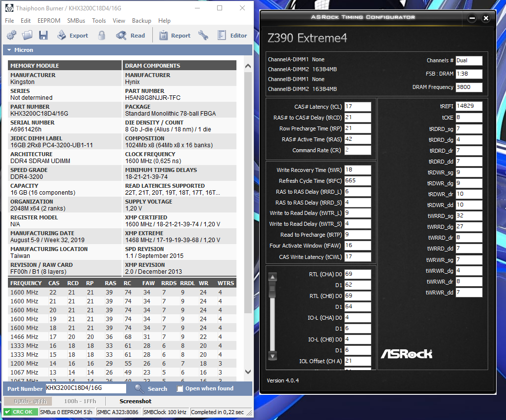Viewport: 506px width, 420px height.
Task: Click the CAS# Latency (tCL) field
Action: coord(358,106)
